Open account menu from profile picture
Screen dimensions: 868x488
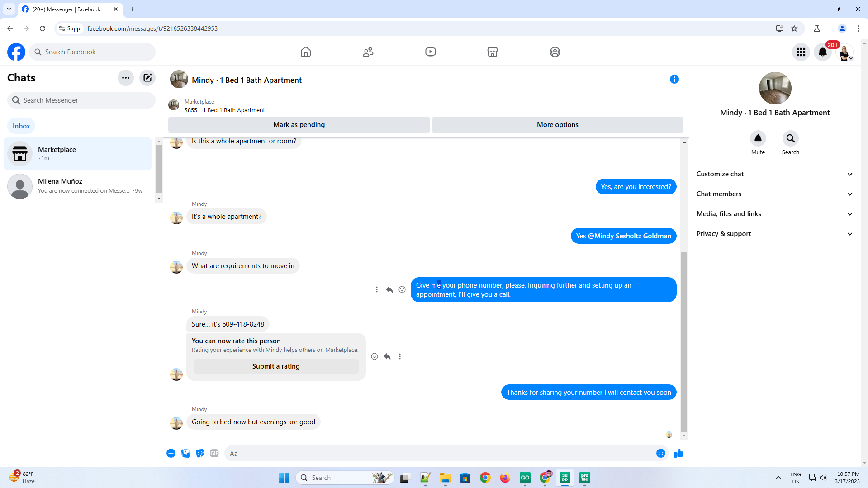[844, 52]
